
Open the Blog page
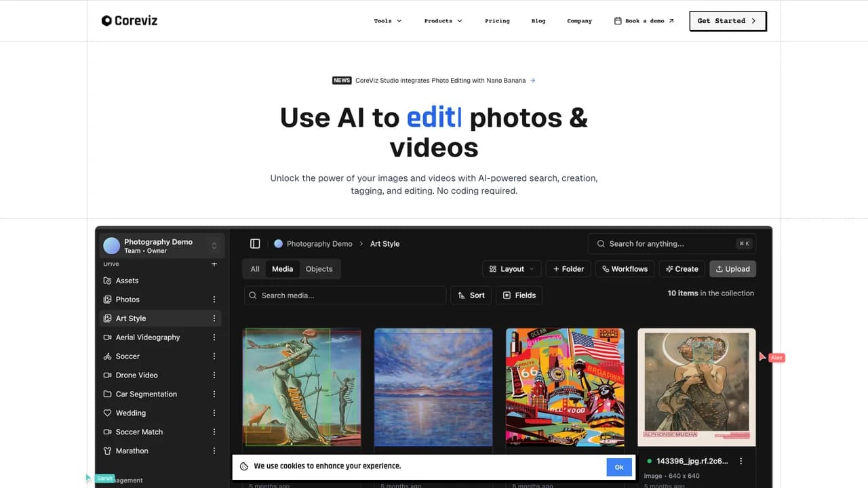(538, 21)
